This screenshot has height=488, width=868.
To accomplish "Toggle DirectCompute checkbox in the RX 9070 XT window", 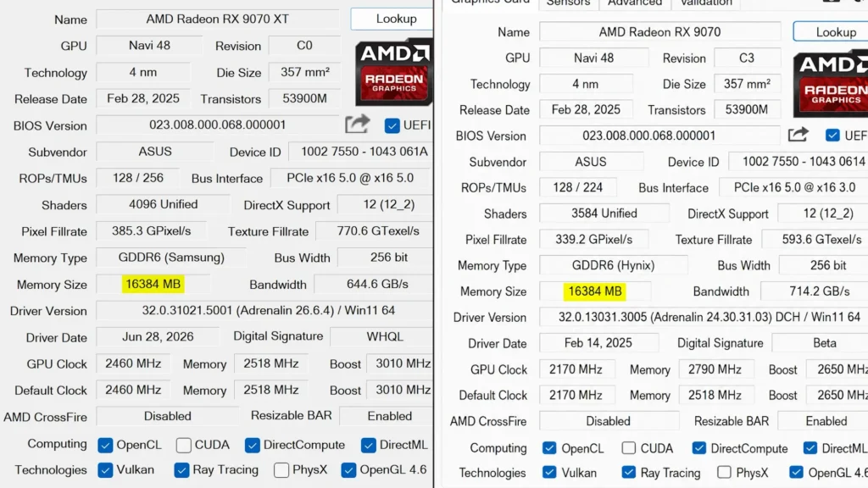I will (x=253, y=445).
